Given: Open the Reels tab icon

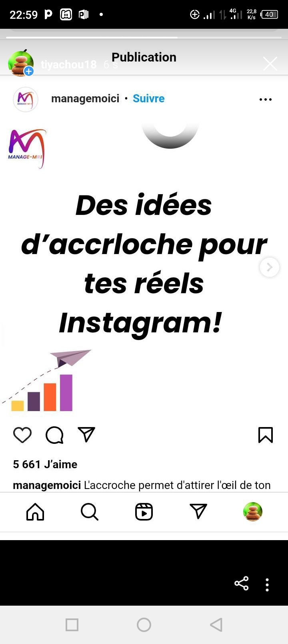Looking at the screenshot, I should point(144,512).
